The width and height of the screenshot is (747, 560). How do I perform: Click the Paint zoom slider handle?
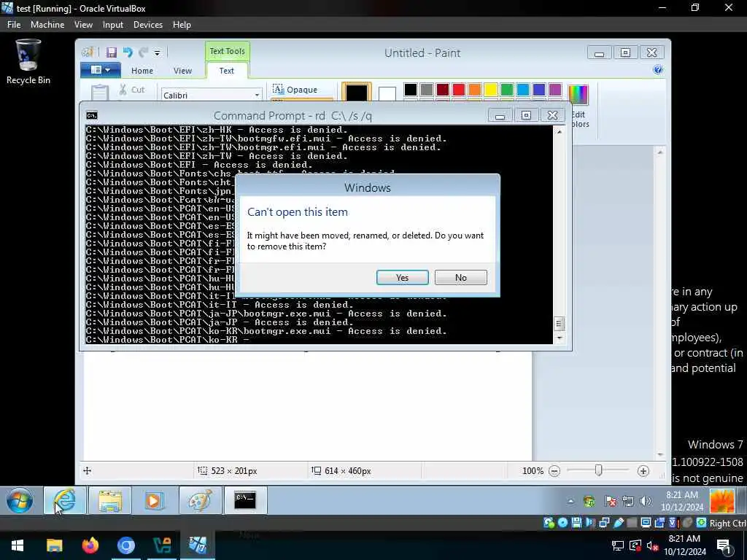tap(598, 470)
